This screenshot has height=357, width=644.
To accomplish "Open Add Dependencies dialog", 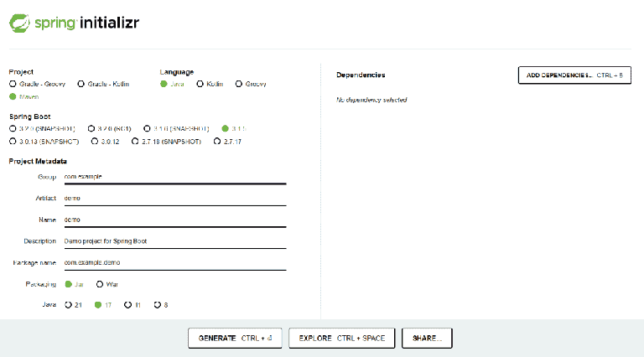I will pyautogui.click(x=574, y=75).
